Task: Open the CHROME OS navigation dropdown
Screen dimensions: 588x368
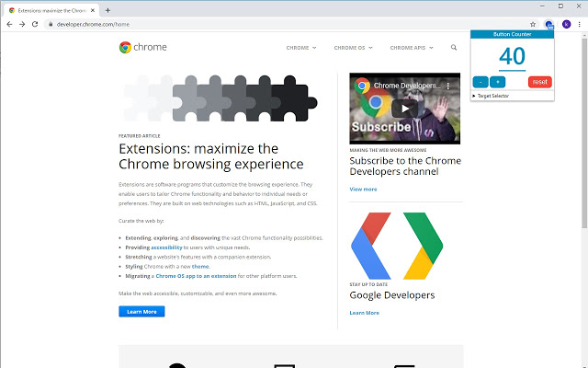Action: coord(353,48)
